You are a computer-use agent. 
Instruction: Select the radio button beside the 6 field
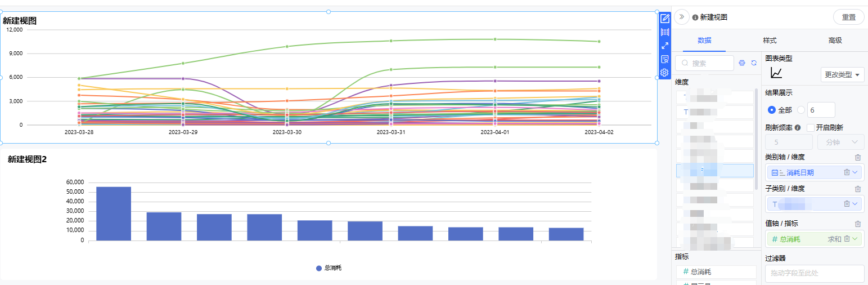coord(801,110)
